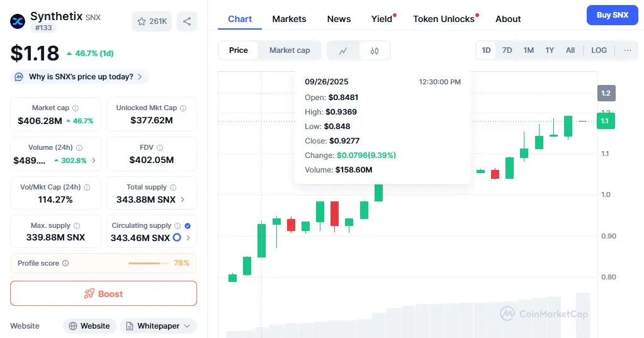Click the Profile score progress bar

click(x=149, y=263)
